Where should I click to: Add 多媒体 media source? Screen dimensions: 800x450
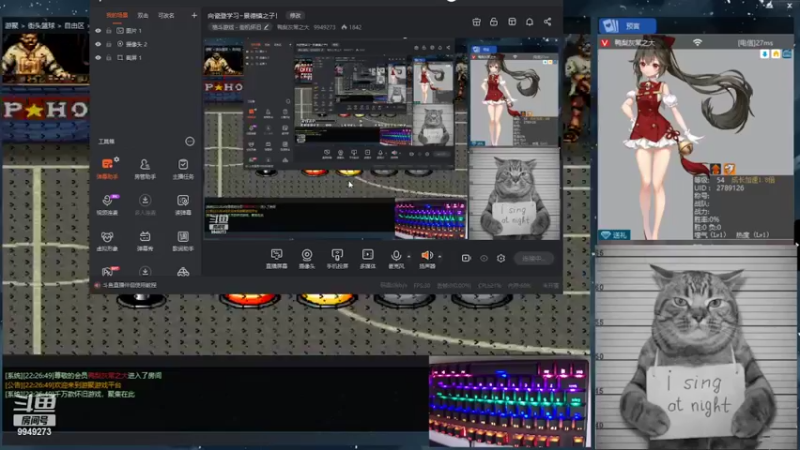click(367, 259)
